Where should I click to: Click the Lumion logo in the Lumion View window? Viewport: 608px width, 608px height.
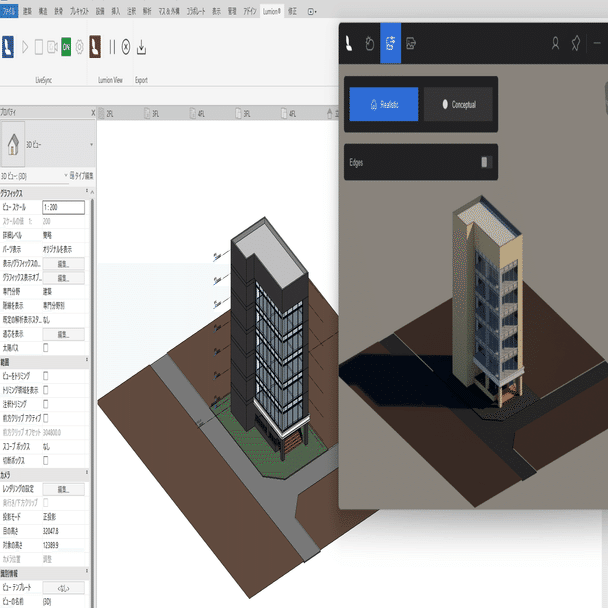(x=349, y=43)
